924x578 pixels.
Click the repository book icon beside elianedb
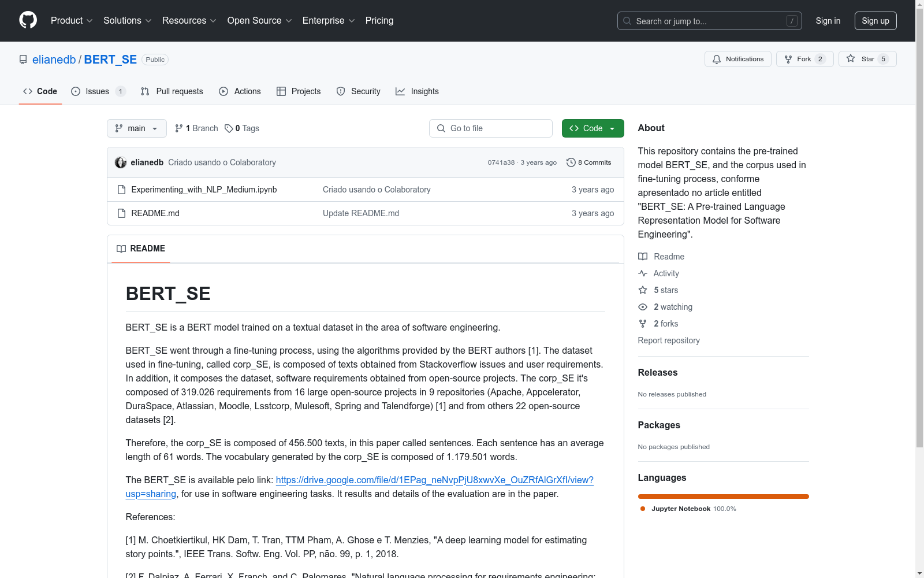(x=23, y=60)
